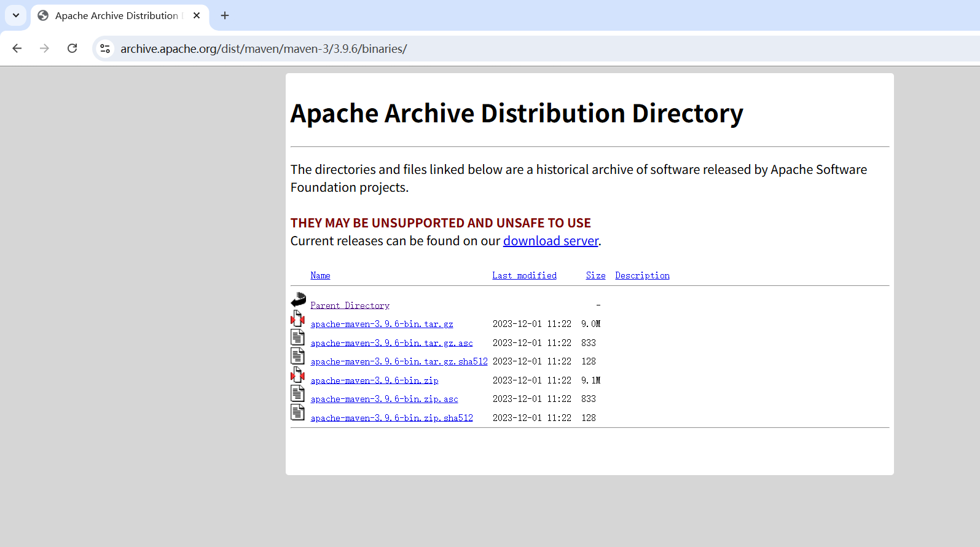Click the document icon beside bin.tar.gz.asc
The width and height of the screenshot is (980, 547).
tap(298, 337)
